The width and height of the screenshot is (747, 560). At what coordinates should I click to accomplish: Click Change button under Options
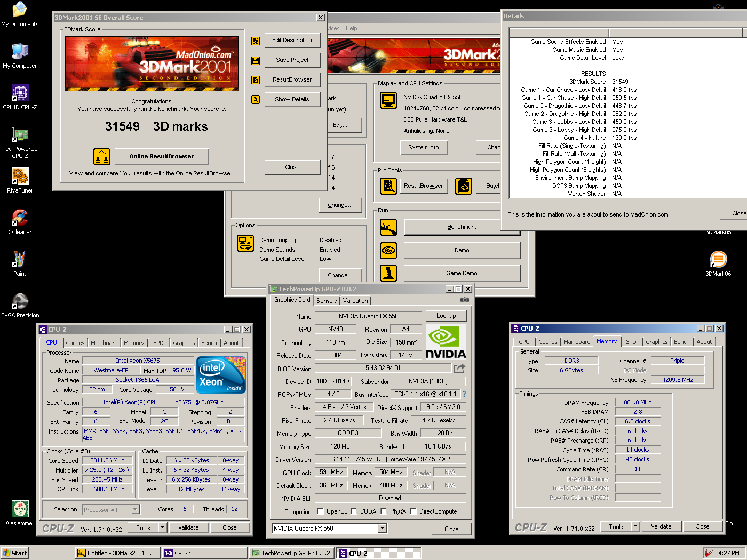pyautogui.click(x=340, y=275)
